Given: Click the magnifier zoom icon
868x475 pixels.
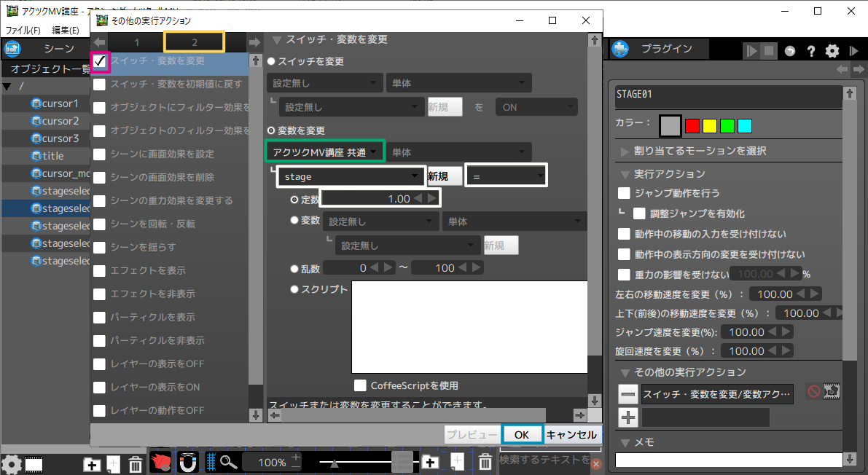Looking at the screenshot, I should tap(230, 462).
